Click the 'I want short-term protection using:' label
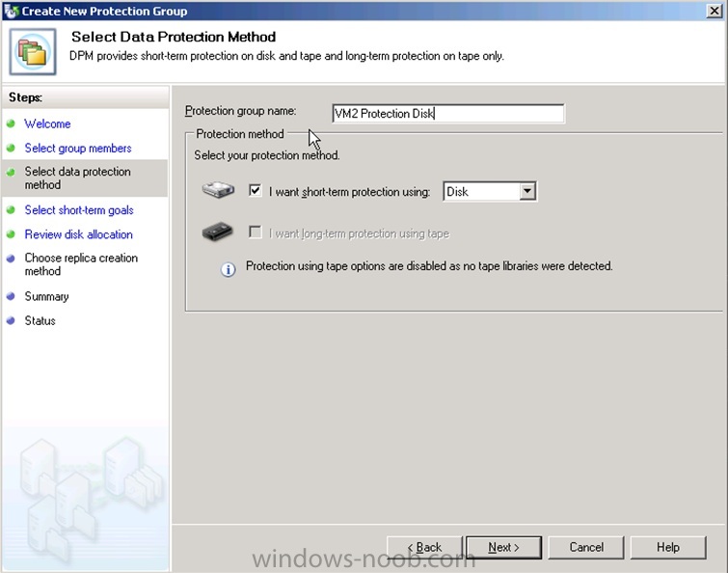Viewport: 728px width, 573px height. [x=350, y=192]
